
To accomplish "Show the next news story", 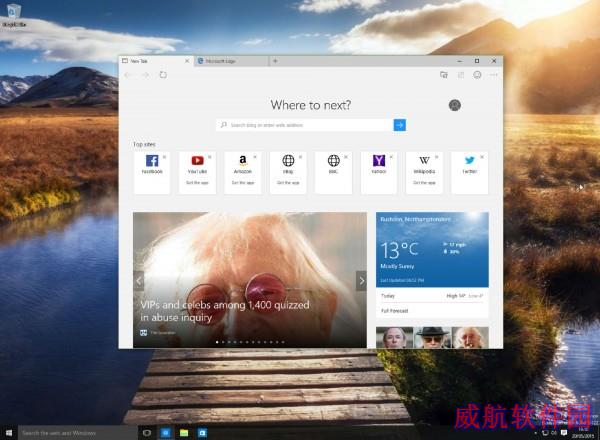I will (361, 281).
